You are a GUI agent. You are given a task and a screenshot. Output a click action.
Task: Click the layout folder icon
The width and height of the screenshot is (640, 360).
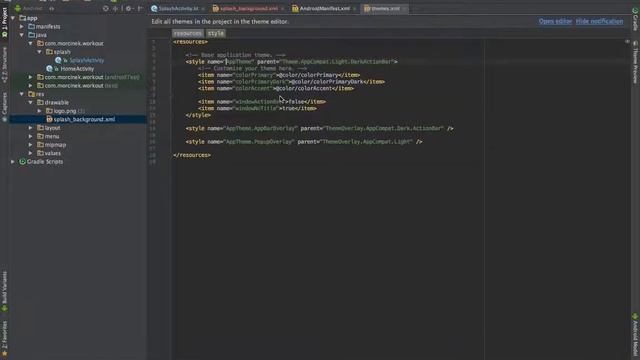click(40, 128)
